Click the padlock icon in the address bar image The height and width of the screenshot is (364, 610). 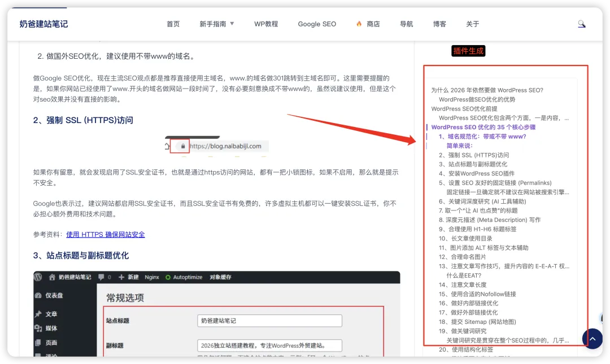coord(183,146)
